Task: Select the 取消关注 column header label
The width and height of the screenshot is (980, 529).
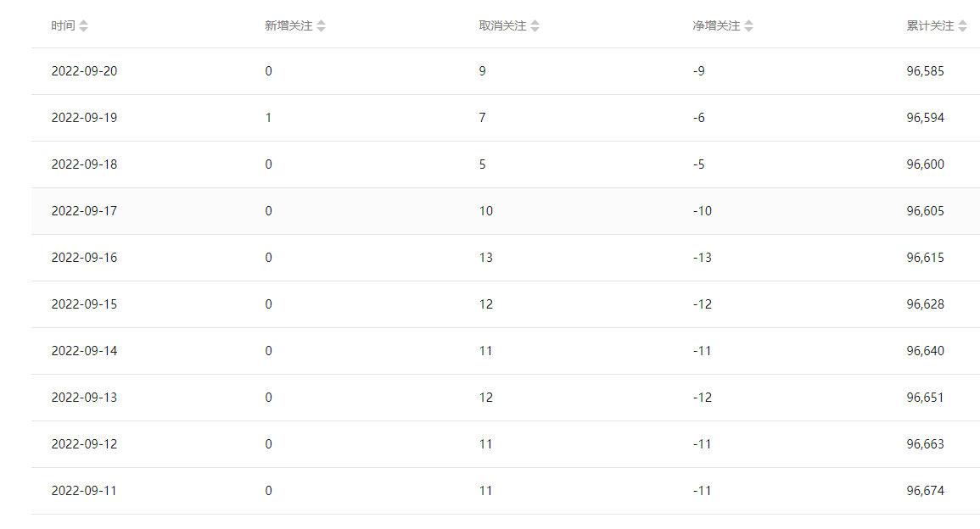Action: tap(502, 25)
